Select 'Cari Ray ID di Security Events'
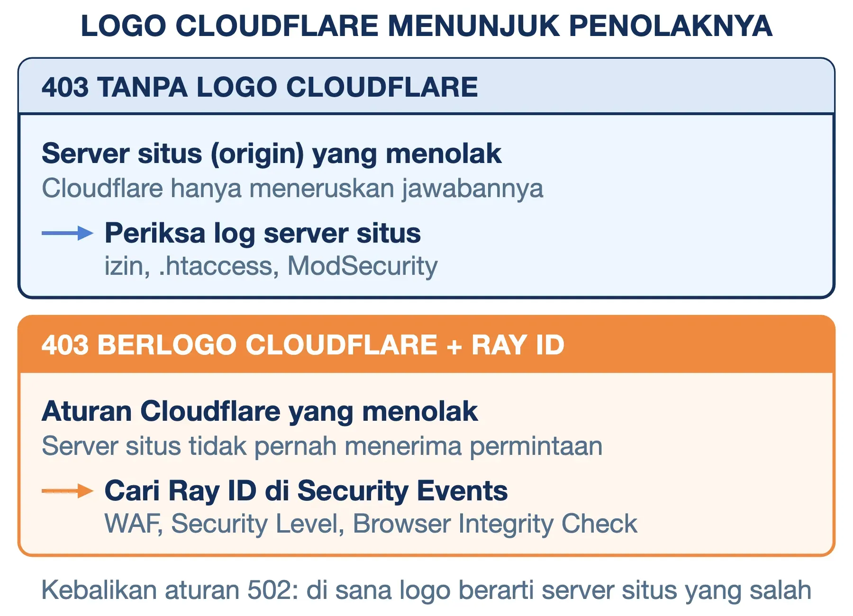 point(306,490)
